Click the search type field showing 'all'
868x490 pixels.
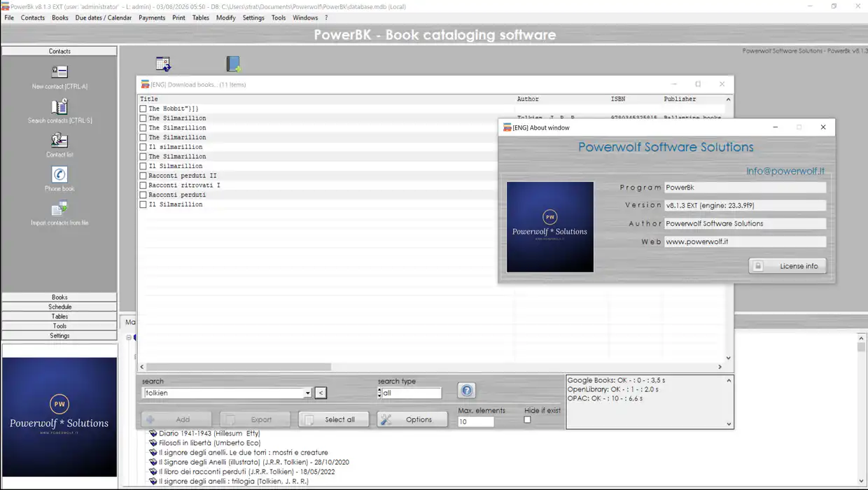point(412,393)
